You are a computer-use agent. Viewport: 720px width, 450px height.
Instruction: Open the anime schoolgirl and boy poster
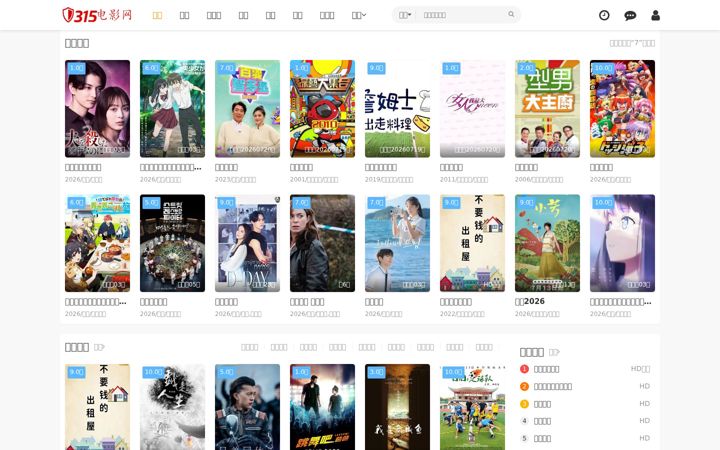(172, 108)
